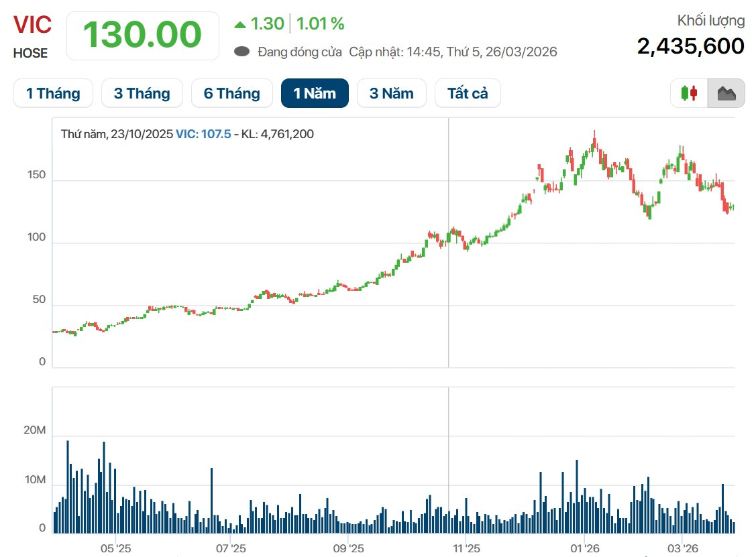Click the grey market status dot
The image size is (756, 557).
[x=243, y=52]
